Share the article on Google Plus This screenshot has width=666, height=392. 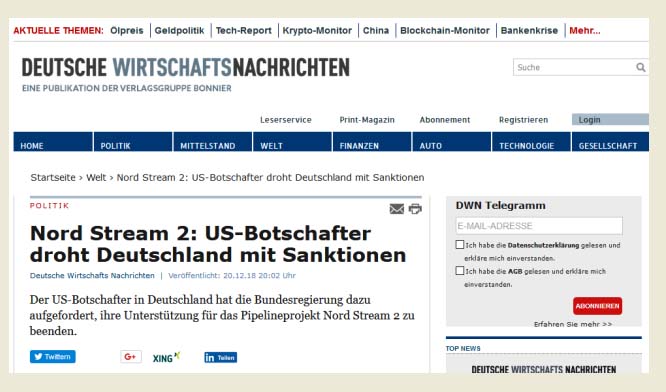[130, 356]
